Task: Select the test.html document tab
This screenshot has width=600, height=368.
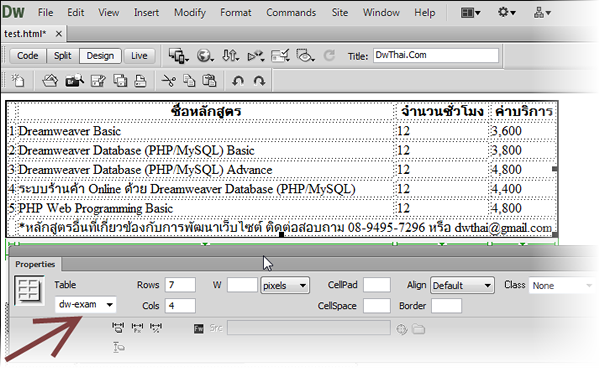Action: pyautogui.click(x=25, y=34)
